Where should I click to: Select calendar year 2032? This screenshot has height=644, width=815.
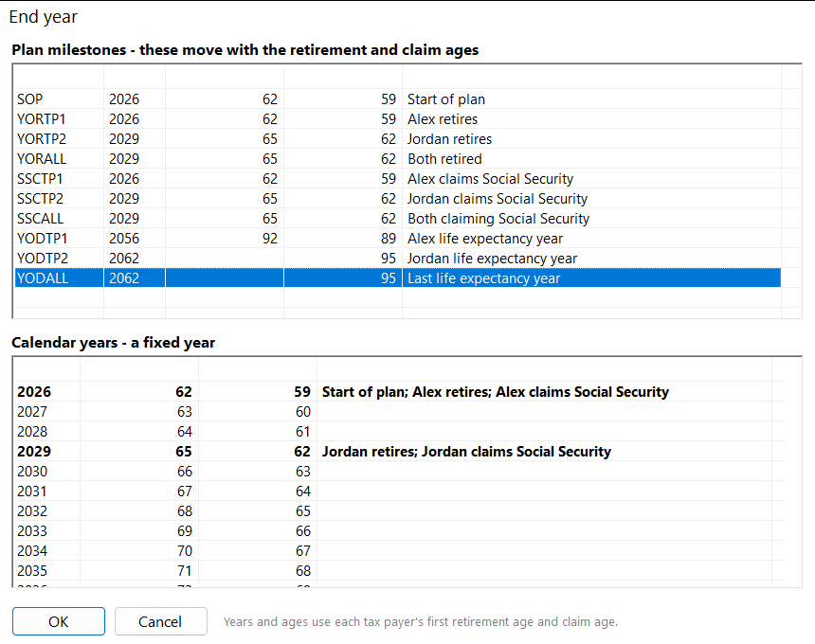pyautogui.click(x=32, y=511)
